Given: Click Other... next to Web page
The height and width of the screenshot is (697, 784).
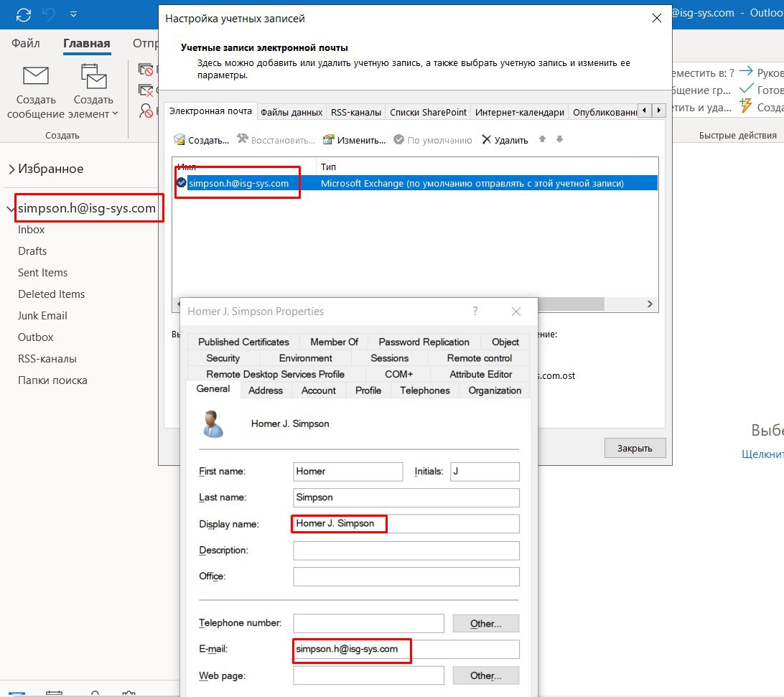Looking at the screenshot, I should tap(485, 675).
